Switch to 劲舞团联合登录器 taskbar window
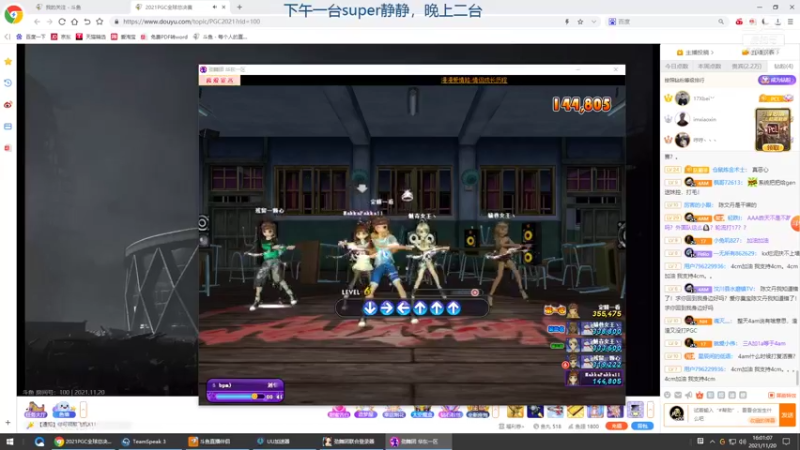The width and height of the screenshot is (800, 450). click(349, 441)
